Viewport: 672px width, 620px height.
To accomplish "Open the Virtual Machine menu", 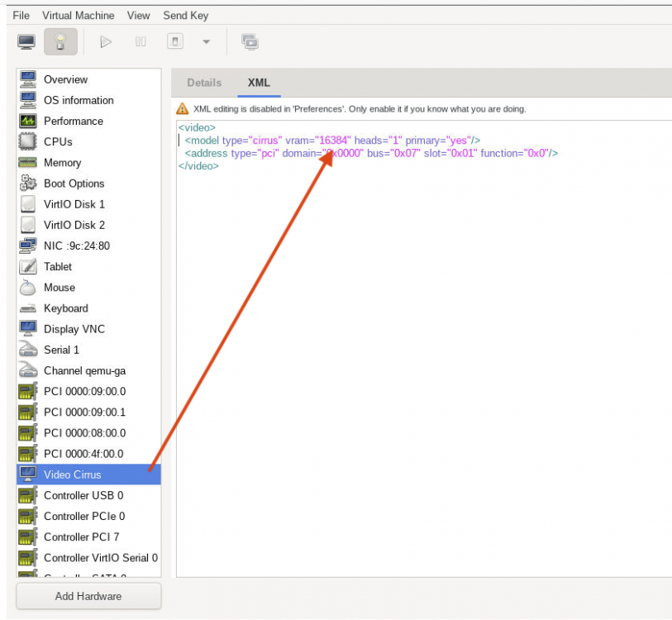I will tap(78, 16).
